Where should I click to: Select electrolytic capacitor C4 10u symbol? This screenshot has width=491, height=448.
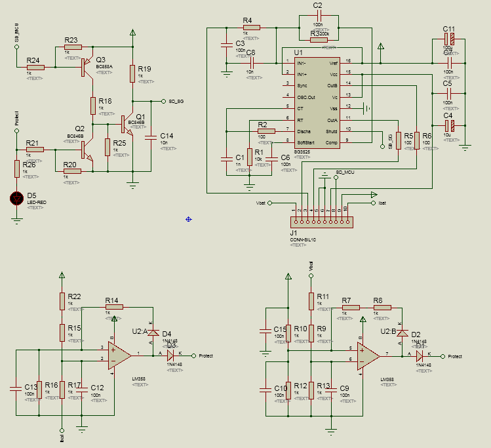449,126
